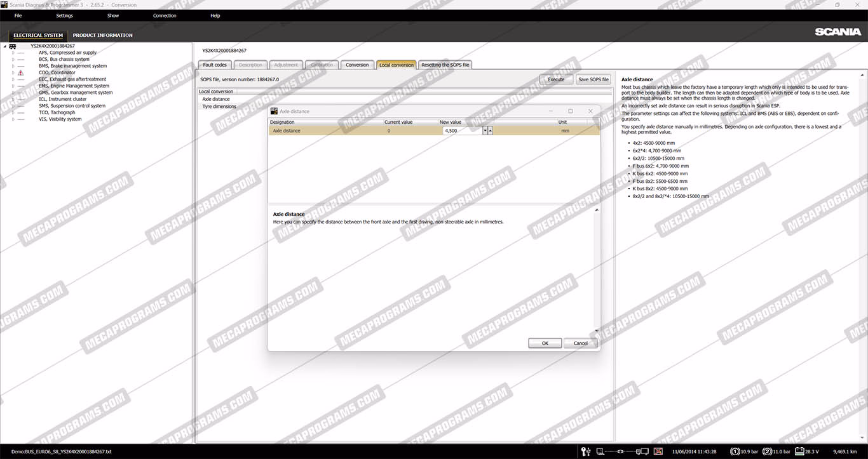Expand EEC, Exhaust gas aftertreatment
This screenshot has width=868, height=459.
point(13,79)
